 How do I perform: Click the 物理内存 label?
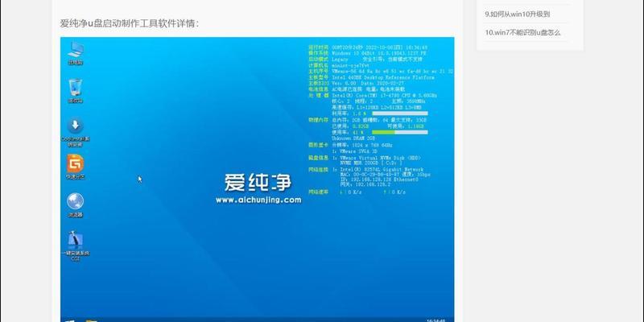click(318, 120)
